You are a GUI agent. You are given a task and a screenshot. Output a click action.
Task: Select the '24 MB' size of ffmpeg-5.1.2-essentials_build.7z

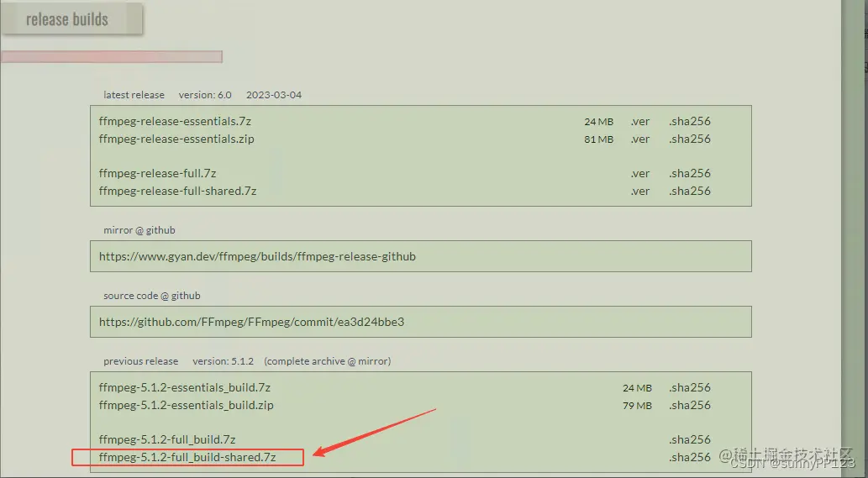[637, 388]
